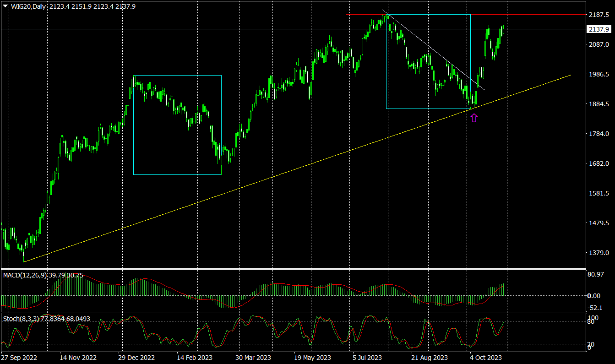Click the 100 level on Stochastic scale

point(593,317)
